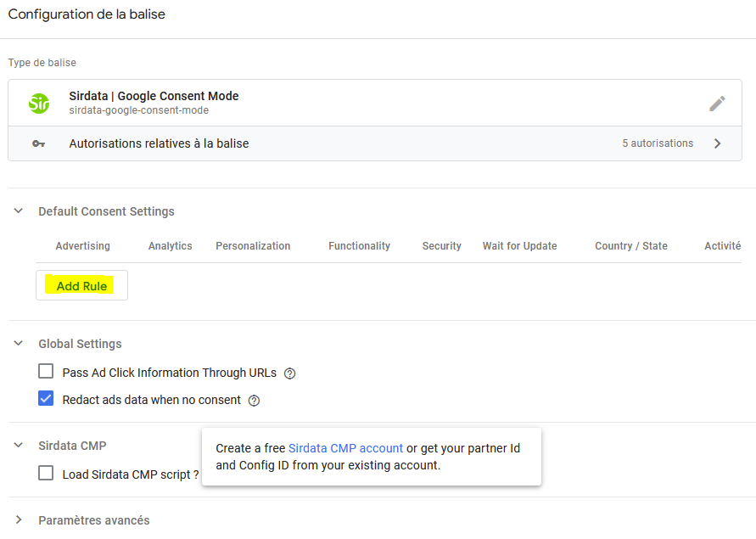The height and width of the screenshot is (539, 756).
Task: Collapse the Default Consent Settings section
Action: point(19,211)
